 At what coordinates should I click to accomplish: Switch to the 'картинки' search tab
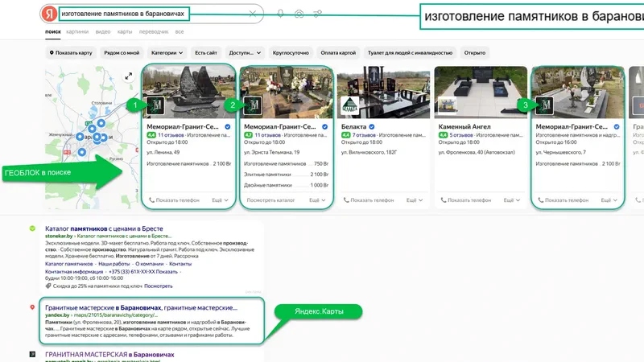77,32
